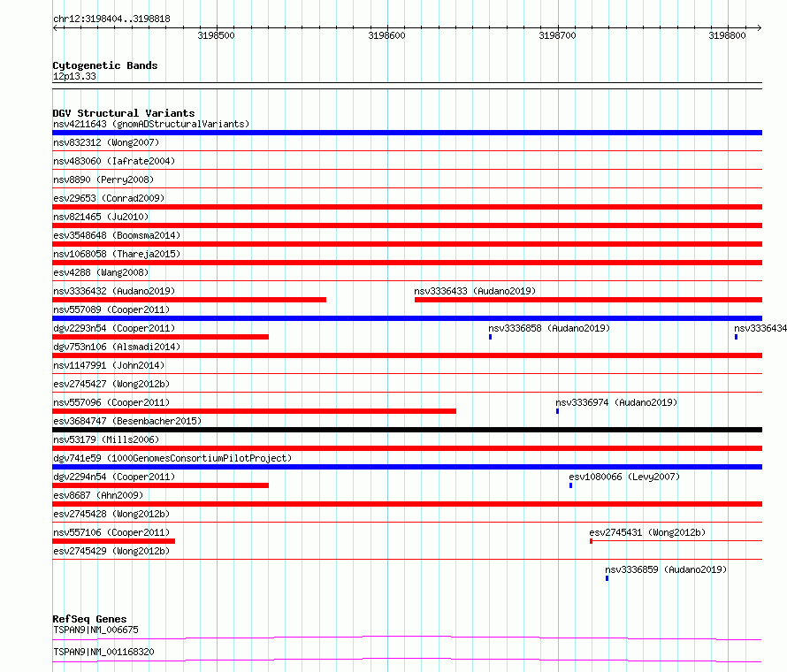Click the 12p13.33 cytogenetic band label
Viewport: 787px width, 672px height.
(74, 76)
